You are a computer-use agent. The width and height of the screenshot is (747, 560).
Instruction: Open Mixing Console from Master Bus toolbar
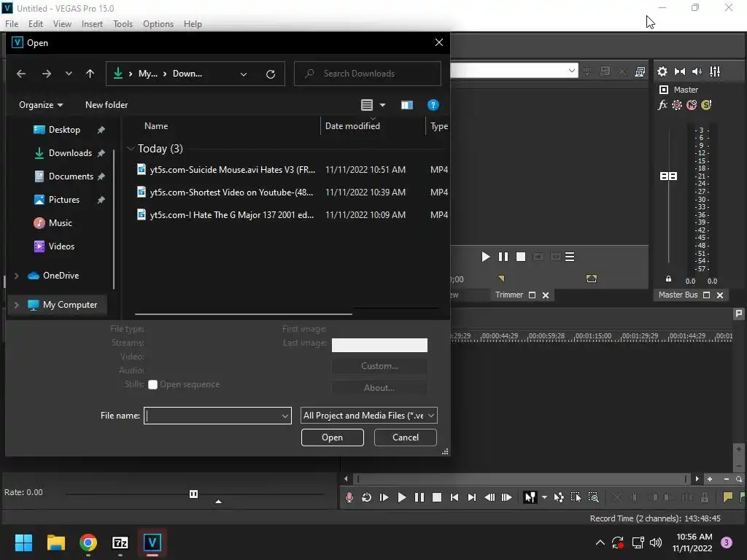pyautogui.click(x=715, y=71)
